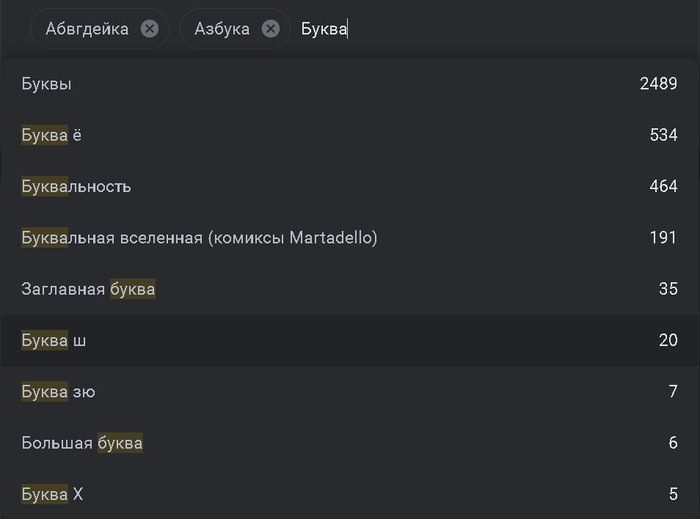Image resolution: width=700 pixels, height=519 pixels.
Task: Click the 35 count beside Заглавная буква
Action: tap(668, 289)
